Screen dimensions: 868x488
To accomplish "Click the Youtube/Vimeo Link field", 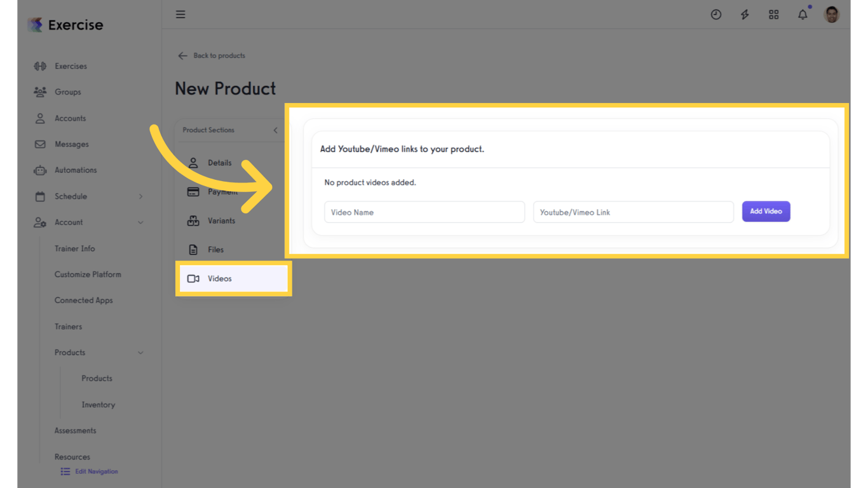I will tap(633, 212).
